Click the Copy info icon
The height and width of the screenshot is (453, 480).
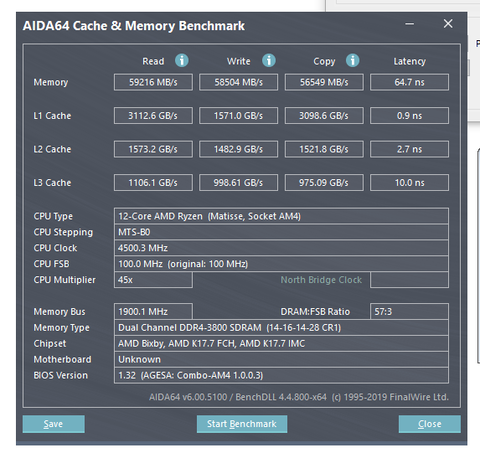click(352, 61)
